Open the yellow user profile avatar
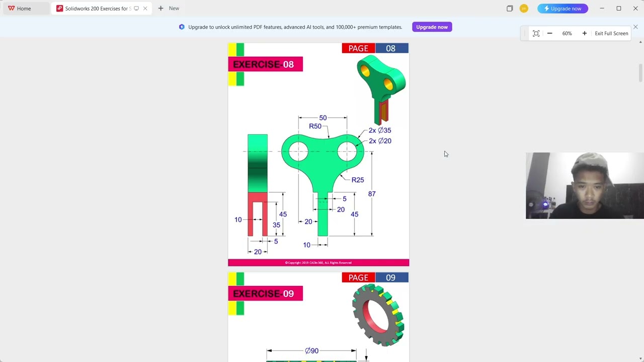The height and width of the screenshot is (362, 644). (524, 9)
